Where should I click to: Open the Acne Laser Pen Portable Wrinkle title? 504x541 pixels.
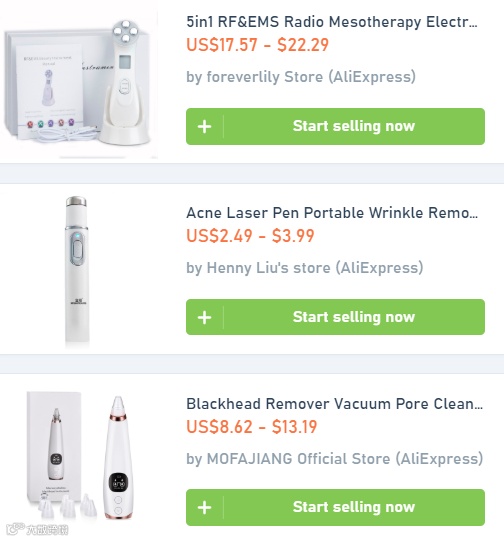332,213
